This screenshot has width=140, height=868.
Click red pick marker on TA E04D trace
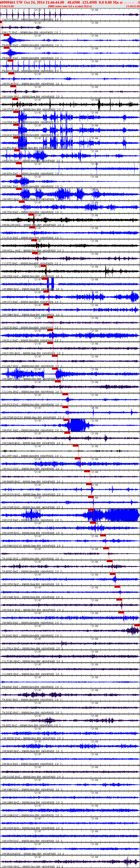click(137, 625)
